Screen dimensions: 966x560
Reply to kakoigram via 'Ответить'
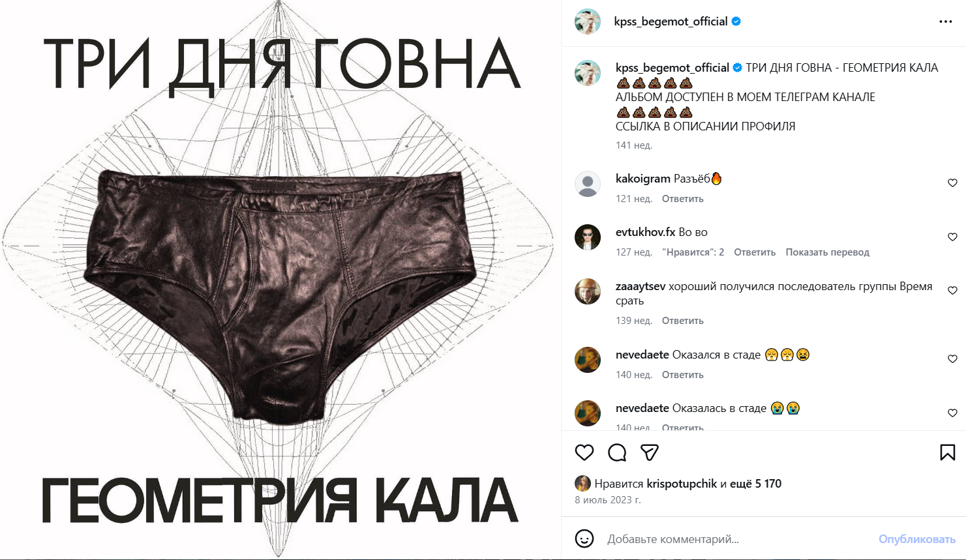tap(682, 199)
